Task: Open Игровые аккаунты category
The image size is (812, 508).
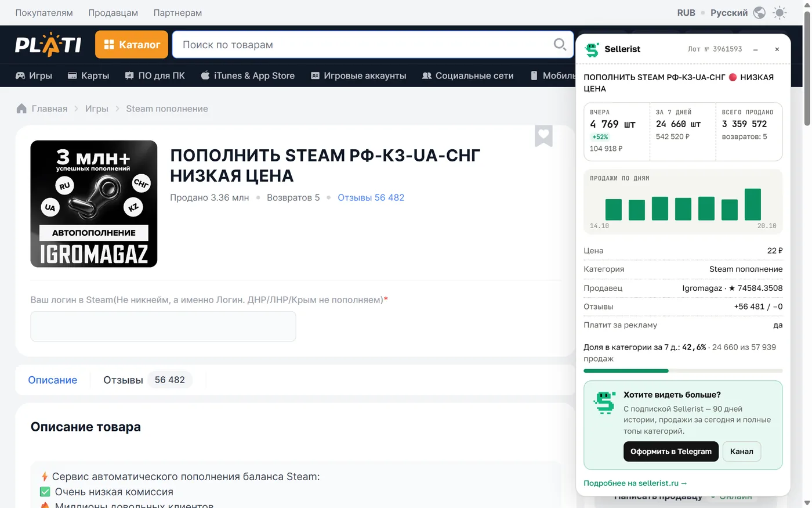Action: click(358, 75)
